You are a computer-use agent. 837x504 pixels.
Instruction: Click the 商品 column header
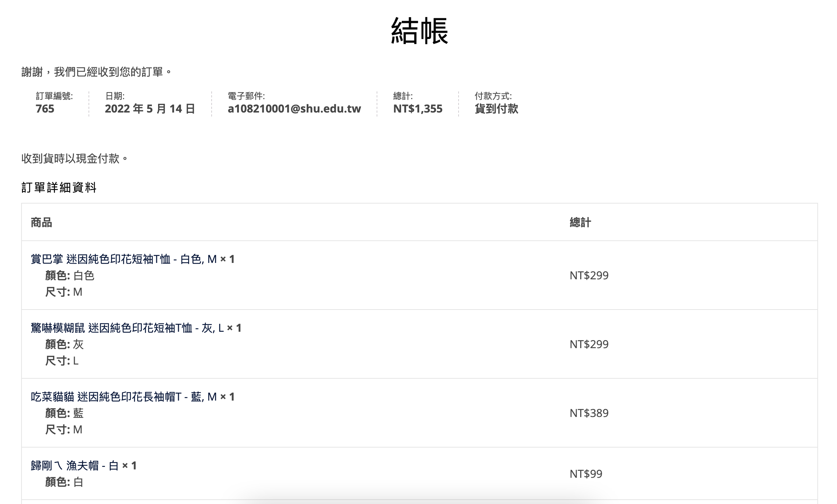tap(42, 223)
